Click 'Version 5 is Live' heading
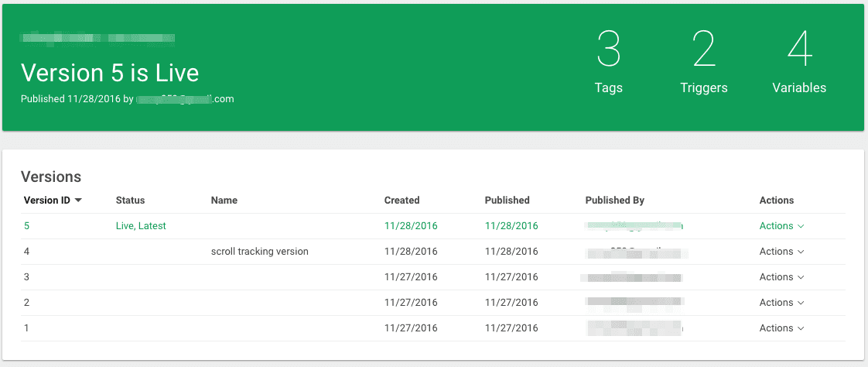This screenshot has height=367, width=868. click(x=110, y=73)
